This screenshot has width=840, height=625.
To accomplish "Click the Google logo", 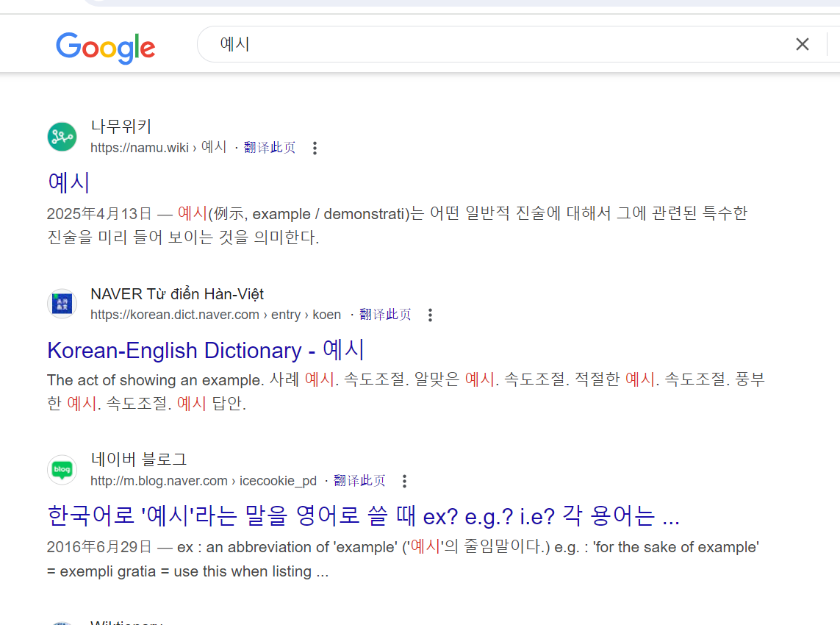I will coord(106,48).
